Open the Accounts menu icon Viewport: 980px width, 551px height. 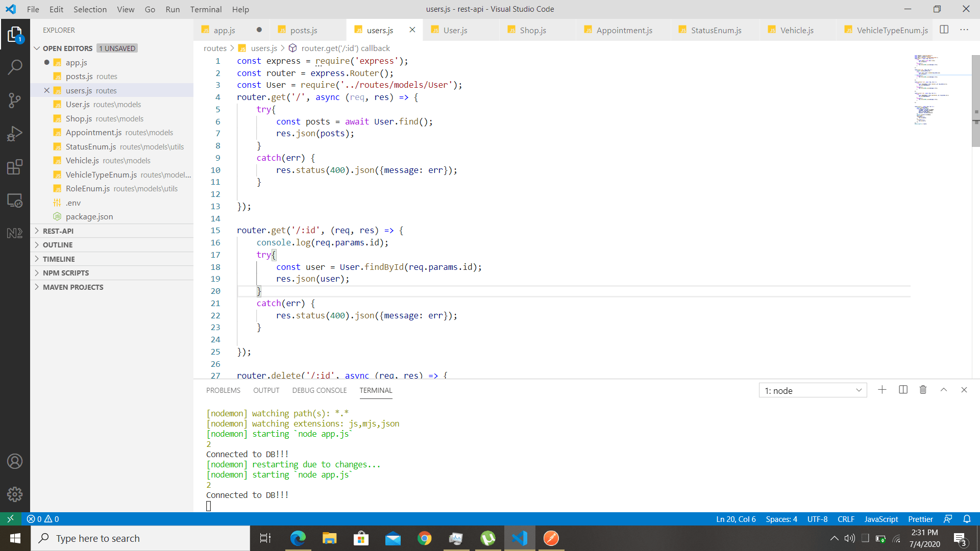coord(15,461)
